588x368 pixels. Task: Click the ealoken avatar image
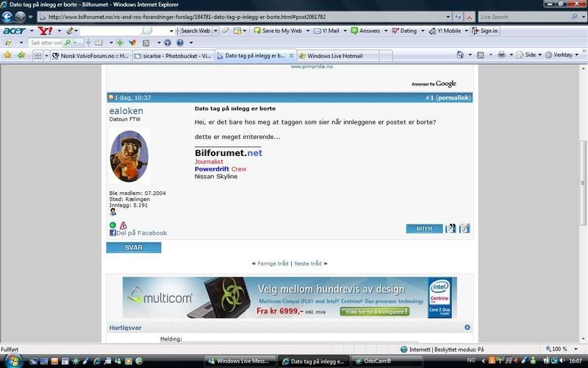[x=129, y=156]
